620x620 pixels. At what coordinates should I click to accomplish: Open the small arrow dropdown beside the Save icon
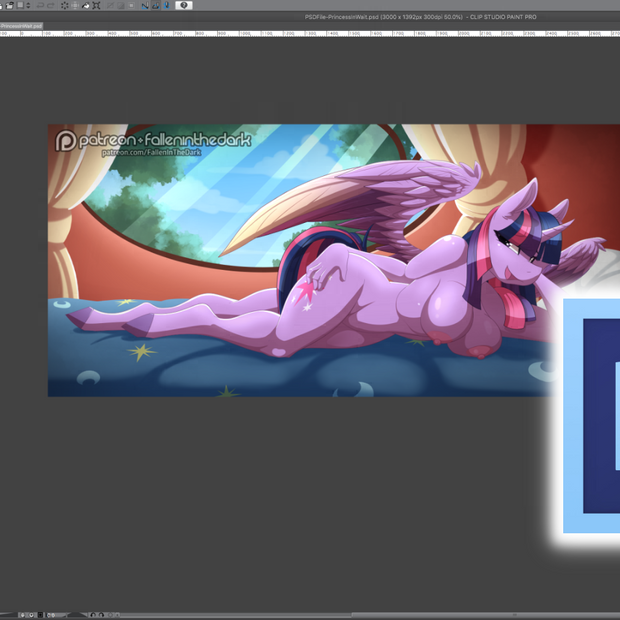click(x=27, y=5)
